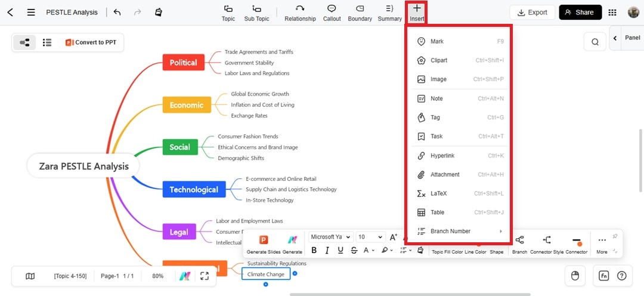Open the Connector color option

click(576, 244)
